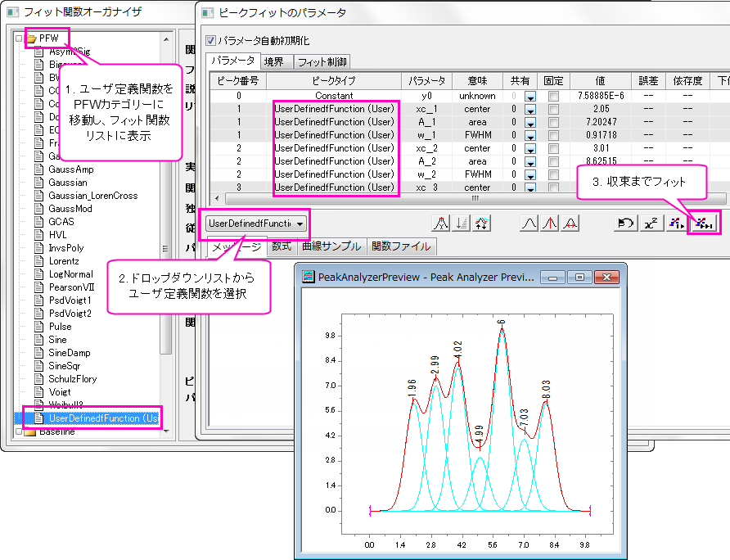The width and height of the screenshot is (730, 560).
Task: Expand the Baseline category tree node
Action: (x=19, y=432)
